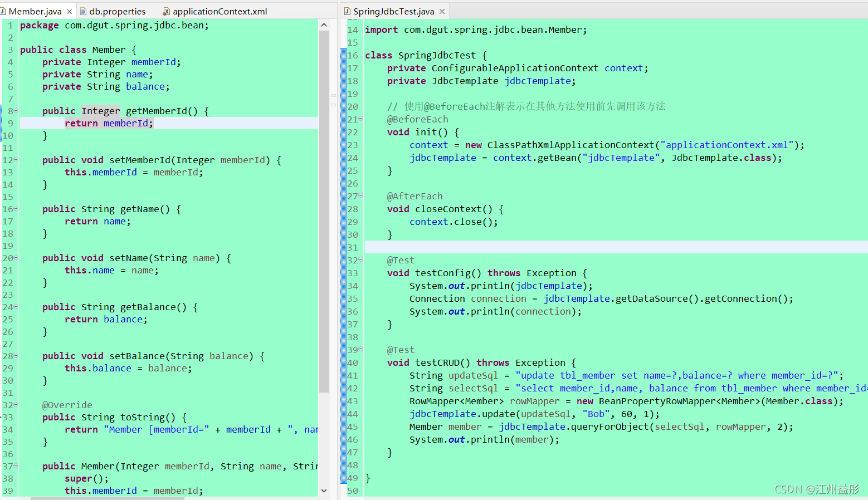Click the highlighted empty line 31 in SpringJdbcTest

616,247
